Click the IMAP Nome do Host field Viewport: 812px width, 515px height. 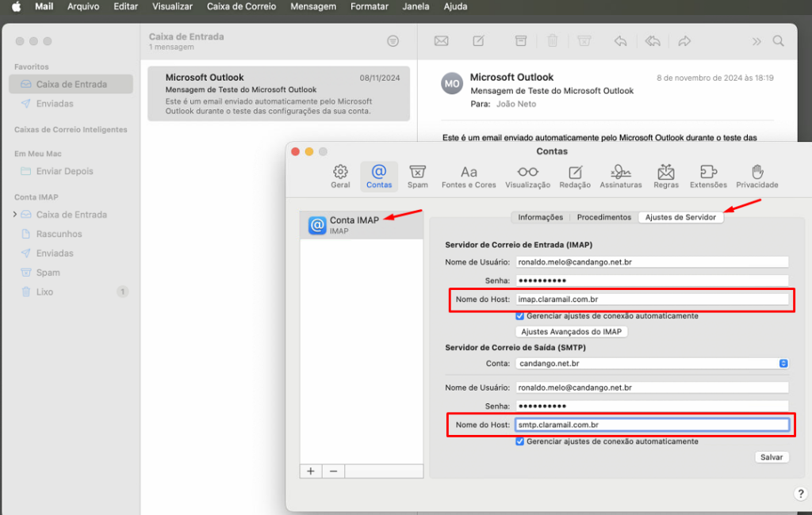652,299
